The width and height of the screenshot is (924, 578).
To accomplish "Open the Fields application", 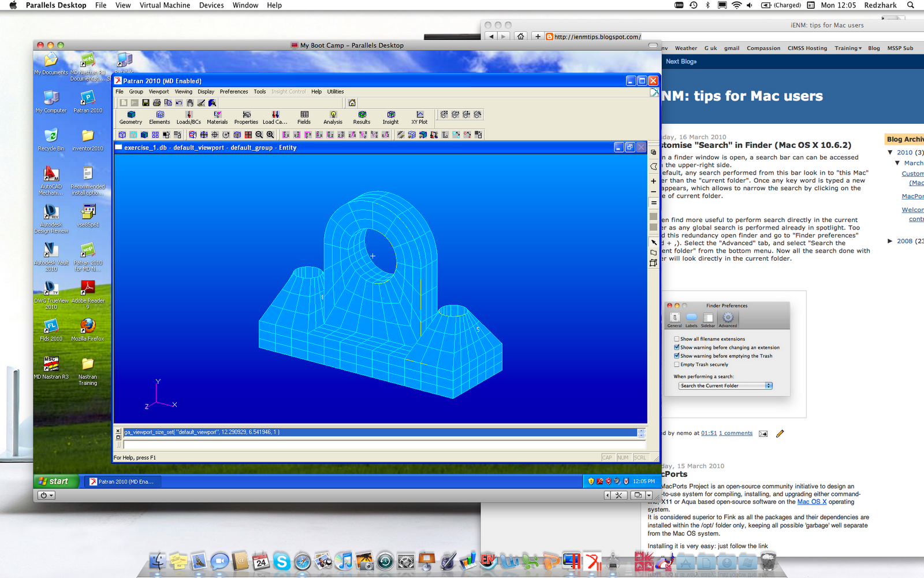I will coord(304,117).
